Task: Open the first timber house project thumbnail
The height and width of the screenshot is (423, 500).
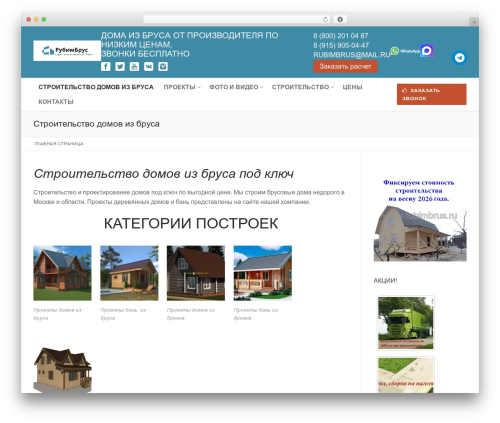Action: (x=62, y=273)
